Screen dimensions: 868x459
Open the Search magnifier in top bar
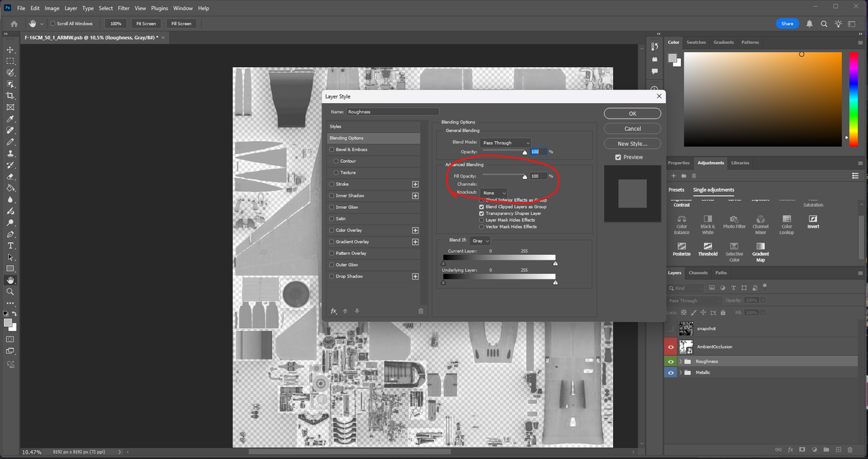tap(824, 23)
